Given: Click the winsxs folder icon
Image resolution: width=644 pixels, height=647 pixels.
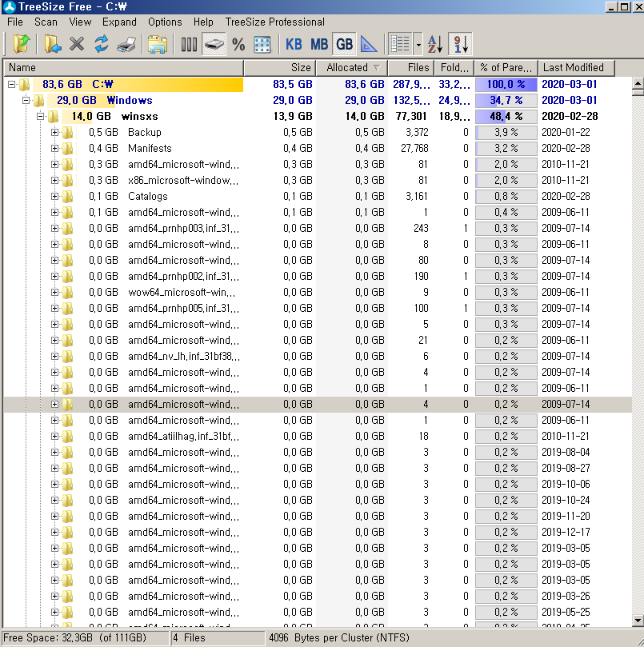Looking at the screenshot, I should (53, 116).
